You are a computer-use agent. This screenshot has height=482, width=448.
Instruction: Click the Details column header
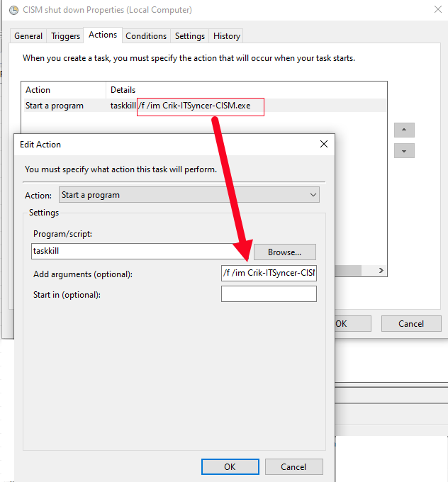pos(123,90)
